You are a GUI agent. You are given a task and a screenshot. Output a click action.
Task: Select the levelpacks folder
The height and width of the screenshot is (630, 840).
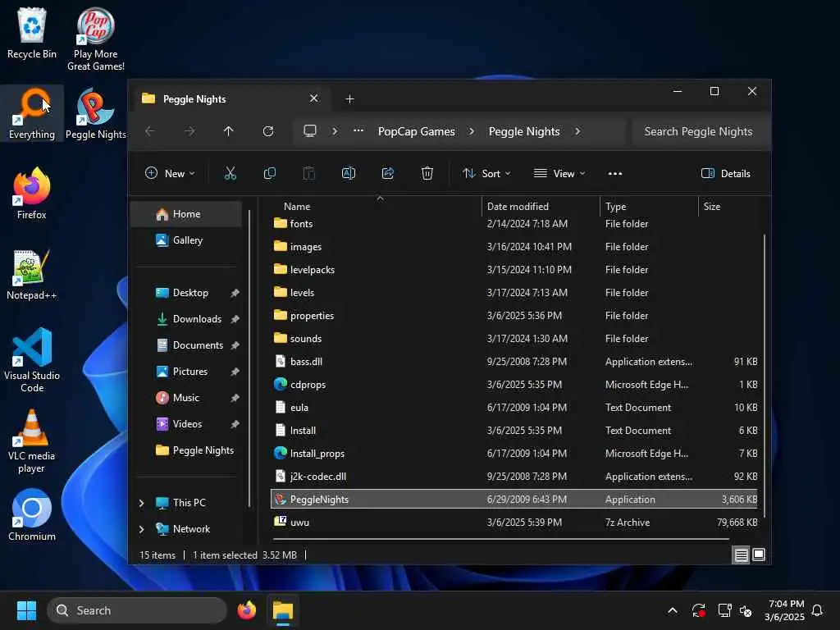click(514, 269)
